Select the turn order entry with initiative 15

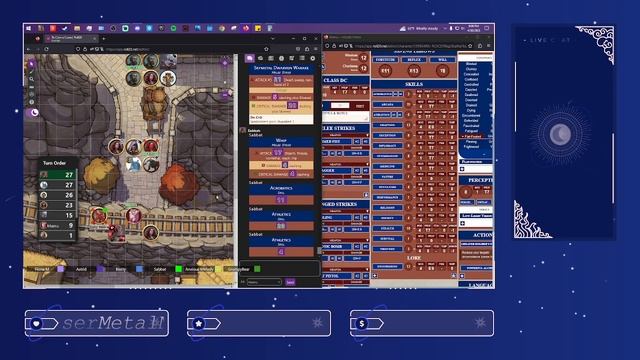57,215
